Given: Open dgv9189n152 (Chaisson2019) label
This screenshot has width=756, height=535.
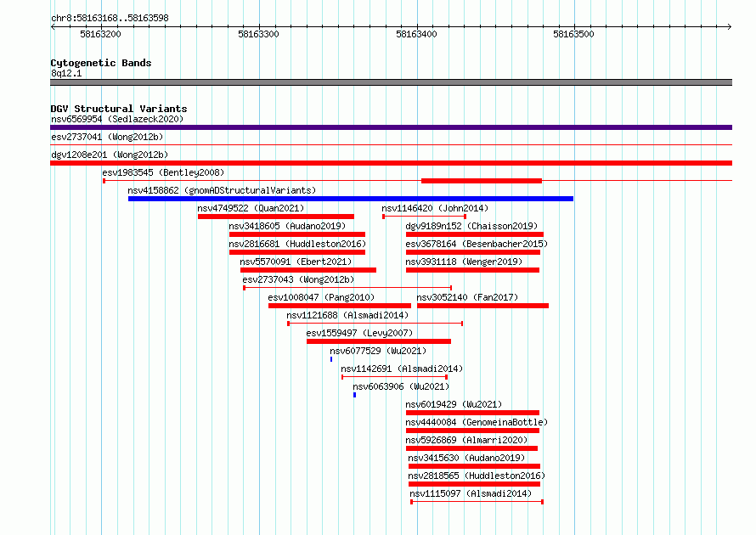Looking at the screenshot, I should click(471, 226).
